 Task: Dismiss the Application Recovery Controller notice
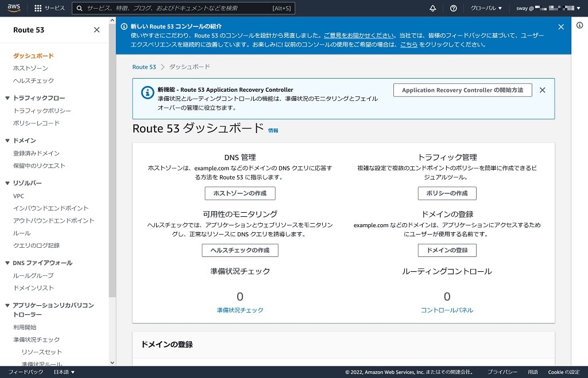coord(542,90)
